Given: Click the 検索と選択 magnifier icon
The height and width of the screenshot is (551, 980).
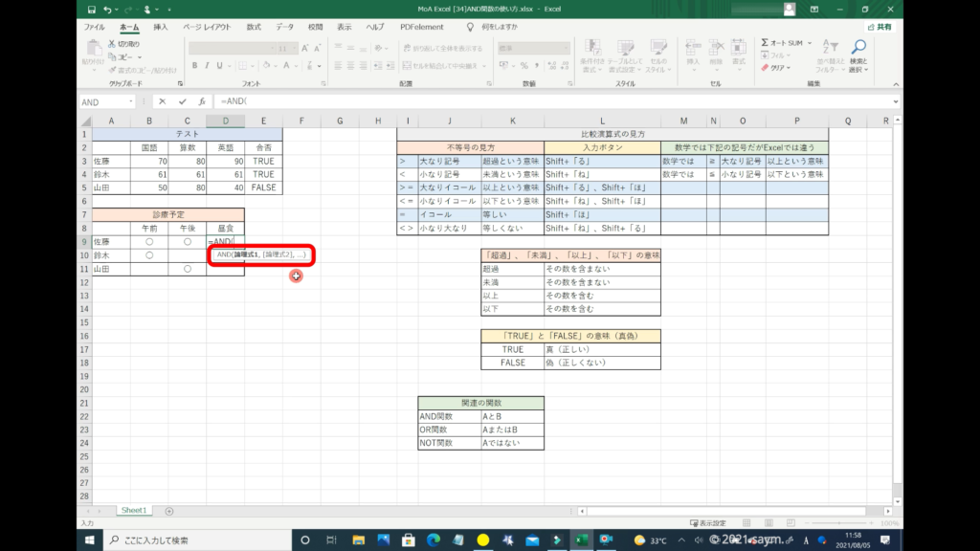Looking at the screenshot, I should pos(858,47).
